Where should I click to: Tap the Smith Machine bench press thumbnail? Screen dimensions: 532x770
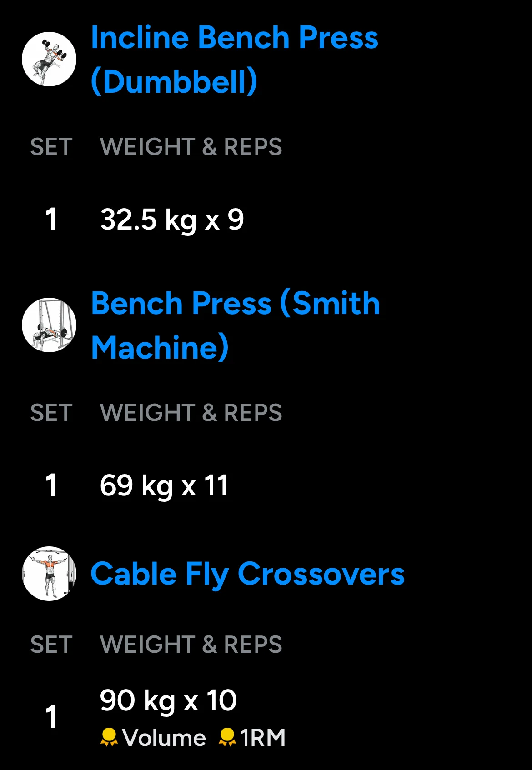click(49, 325)
